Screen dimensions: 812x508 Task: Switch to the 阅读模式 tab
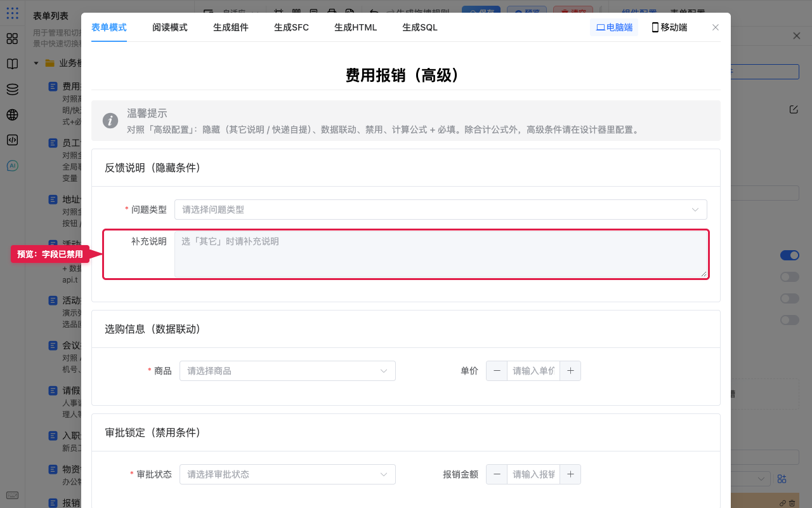point(170,27)
